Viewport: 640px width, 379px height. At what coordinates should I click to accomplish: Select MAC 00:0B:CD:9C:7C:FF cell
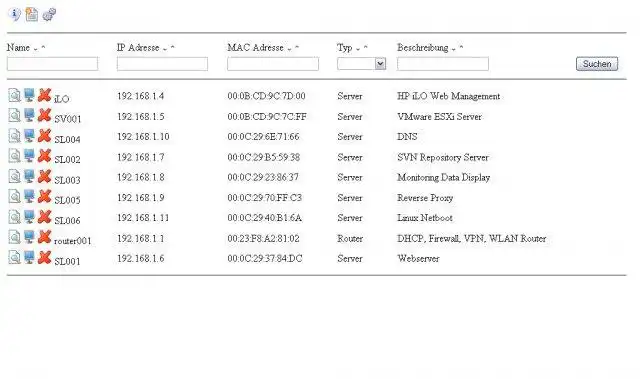tap(267, 117)
